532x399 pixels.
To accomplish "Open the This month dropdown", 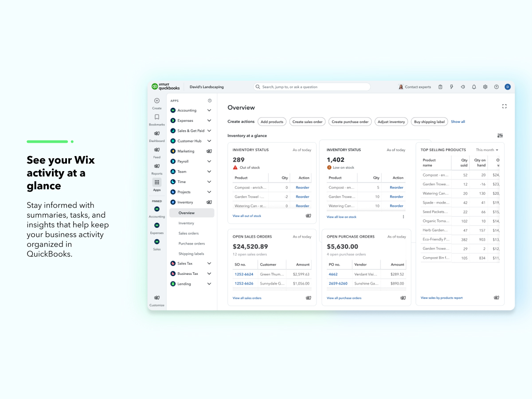I will [487, 150].
